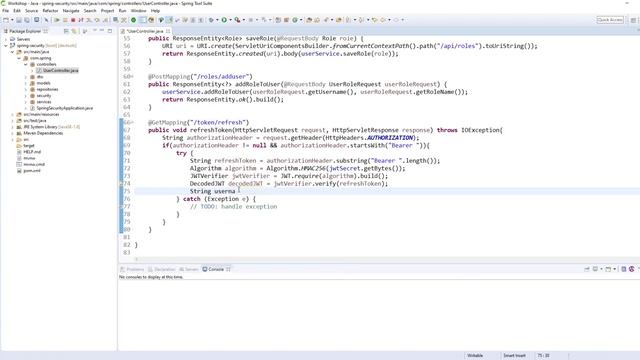Select UserController.java in Package Explorer
The height and width of the screenshot is (360, 640).
pos(60,71)
